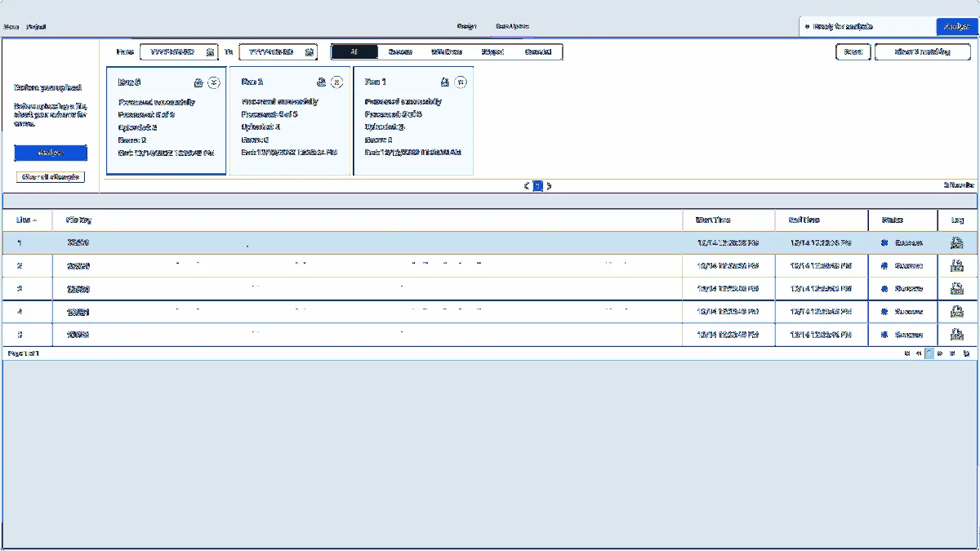Sort table by the End Time column
This screenshot has width=980, height=551.
coord(822,220)
